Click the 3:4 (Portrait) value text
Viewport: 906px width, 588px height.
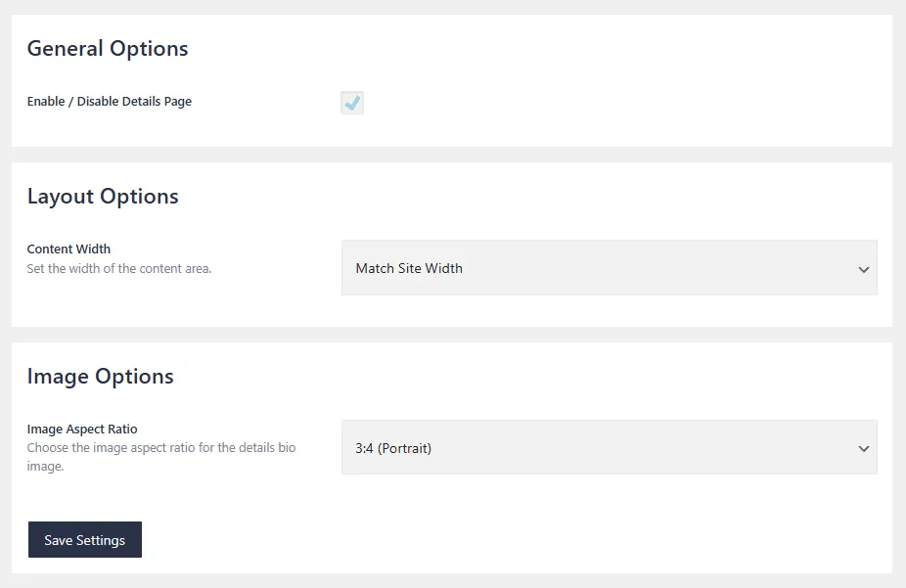[393, 448]
